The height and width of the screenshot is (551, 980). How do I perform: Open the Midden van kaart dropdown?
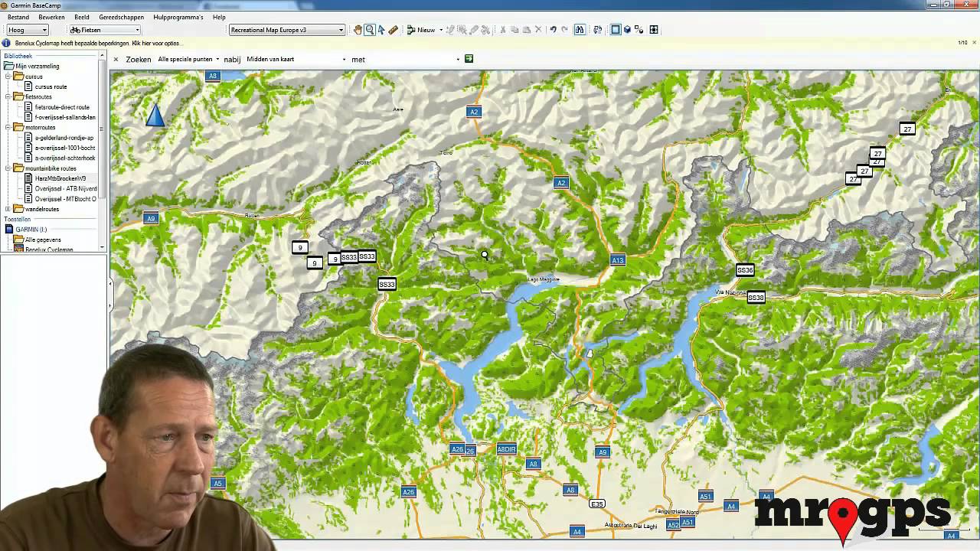click(x=296, y=59)
